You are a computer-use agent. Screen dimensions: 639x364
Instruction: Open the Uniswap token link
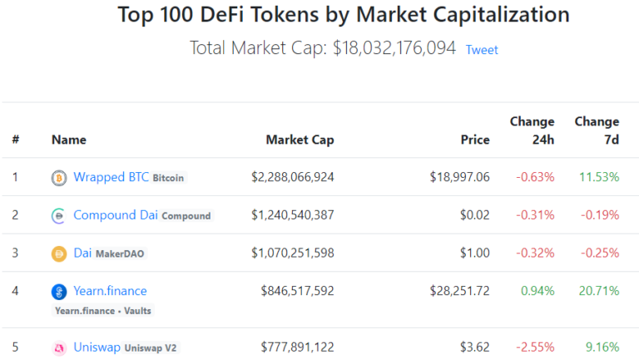pyautogui.click(x=97, y=347)
